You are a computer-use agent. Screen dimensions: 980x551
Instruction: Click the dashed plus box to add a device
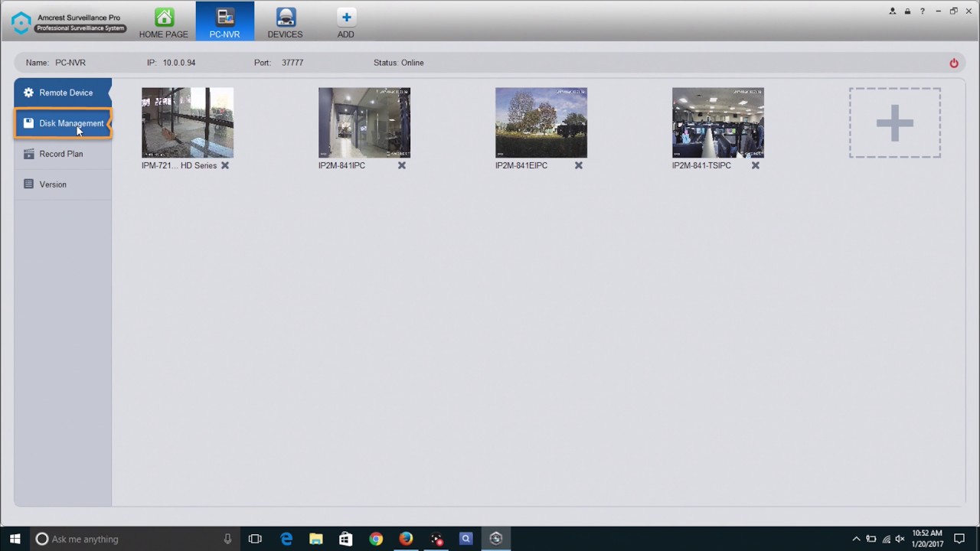[895, 123]
